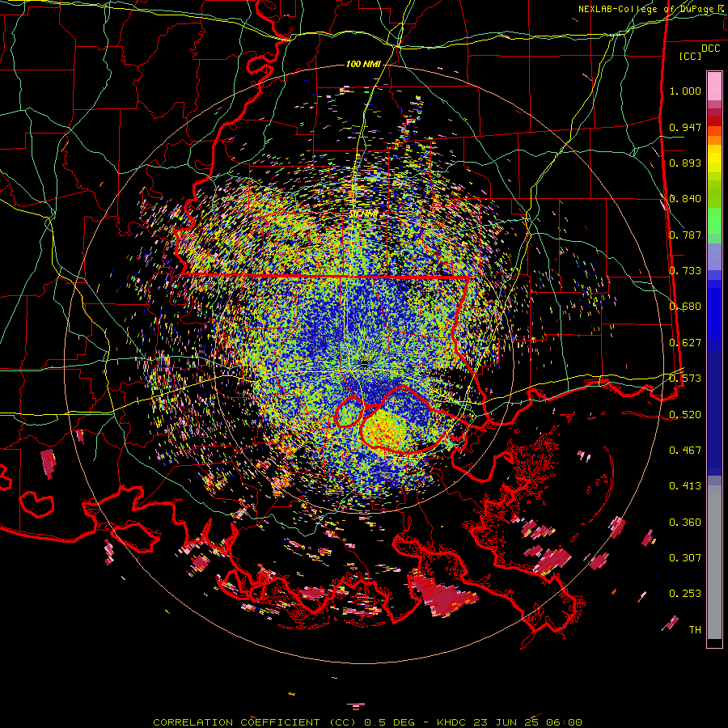The height and width of the screenshot is (728, 728).
Task: Click the 100 NMI range ring label
Action: [x=363, y=64]
